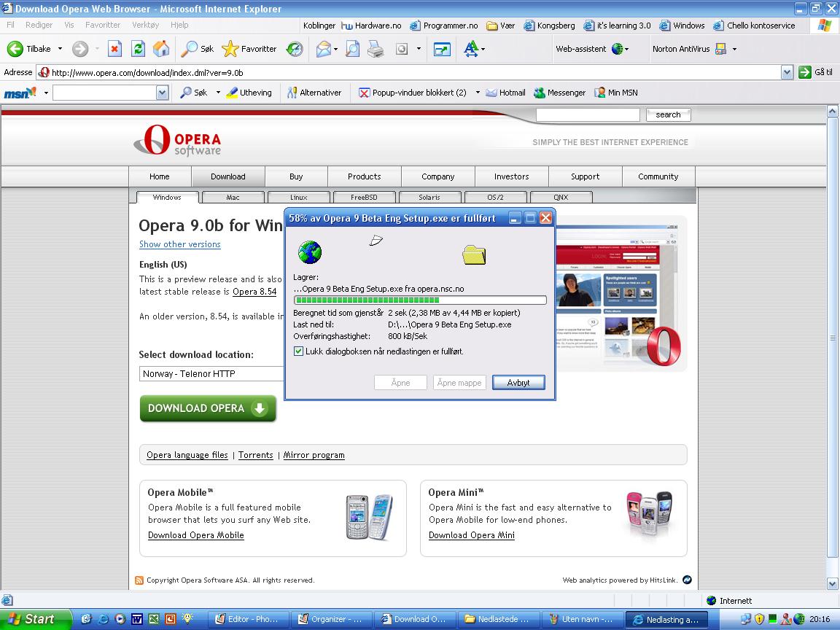Stop loading with the red X icon

click(x=114, y=49)
